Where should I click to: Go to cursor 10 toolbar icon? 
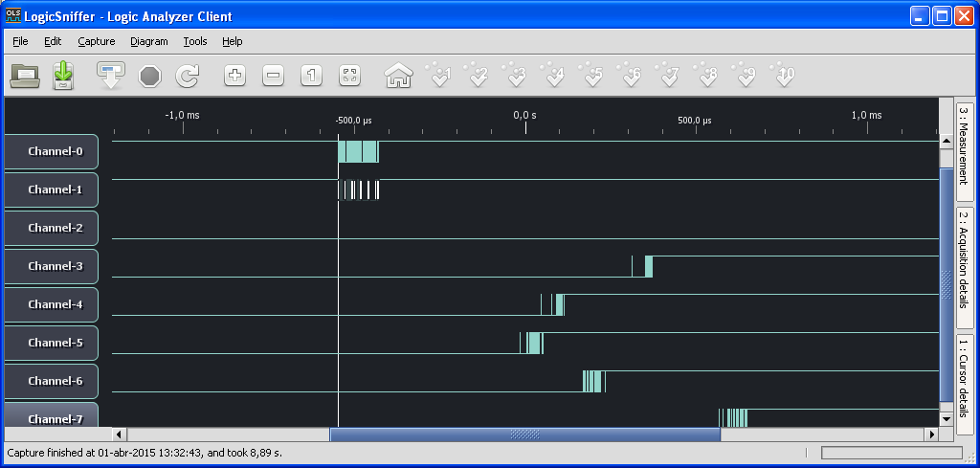click(x=783, y=75)
